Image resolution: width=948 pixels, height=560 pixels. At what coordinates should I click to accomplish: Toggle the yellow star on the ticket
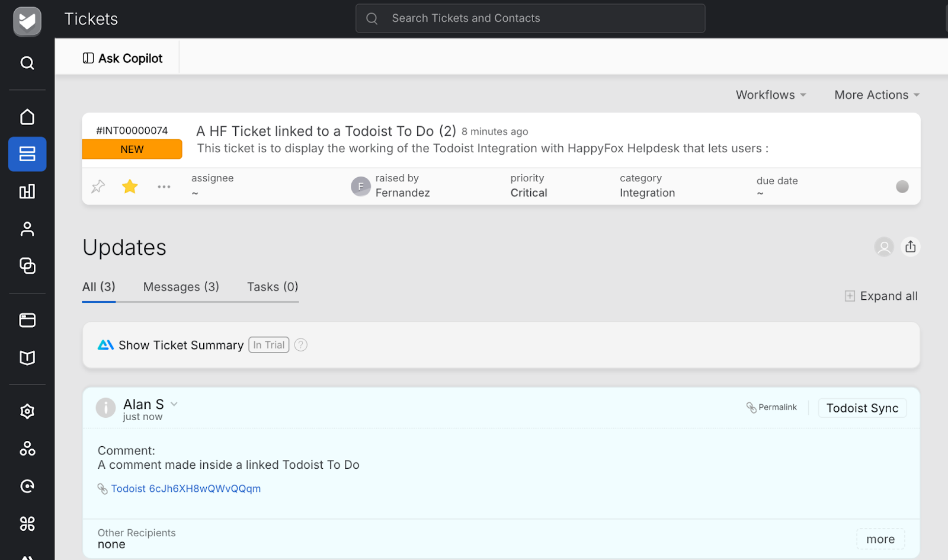pos(130,187)
